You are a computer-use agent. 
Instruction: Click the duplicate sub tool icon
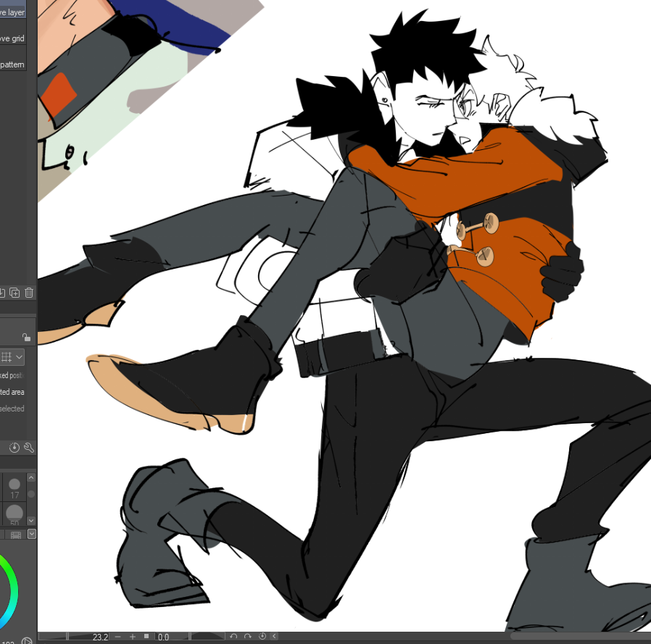point(14,293)
